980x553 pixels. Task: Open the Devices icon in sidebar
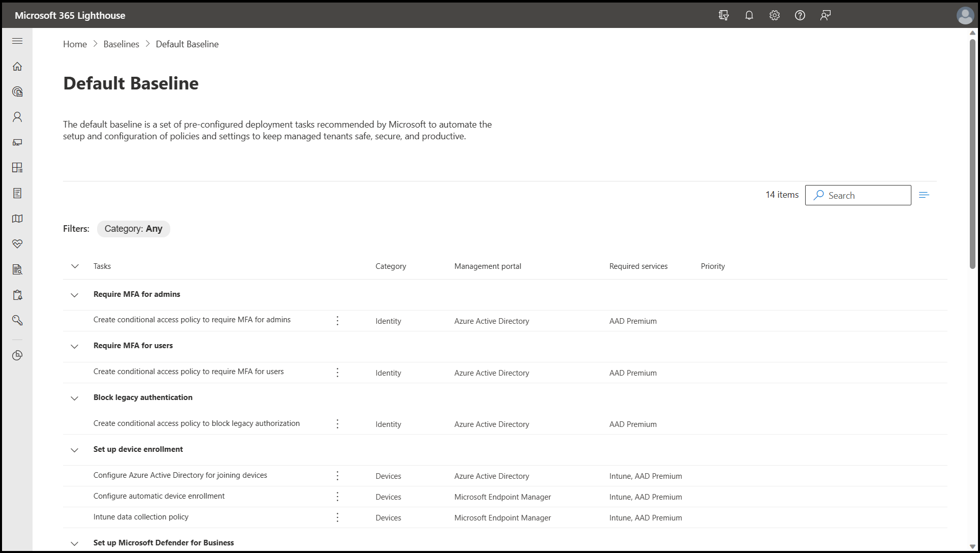coord(17,142)
